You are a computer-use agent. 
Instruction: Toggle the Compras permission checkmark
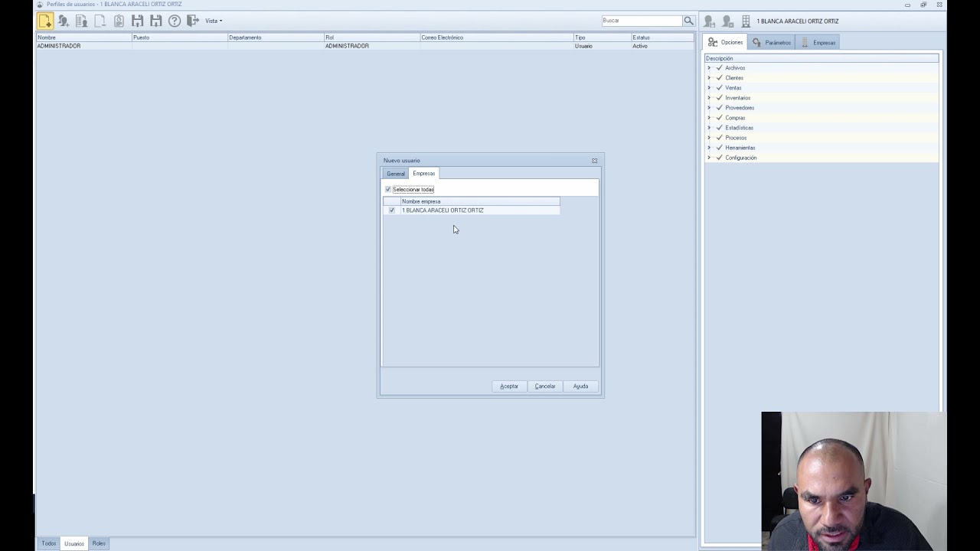(x=719, y=118)
